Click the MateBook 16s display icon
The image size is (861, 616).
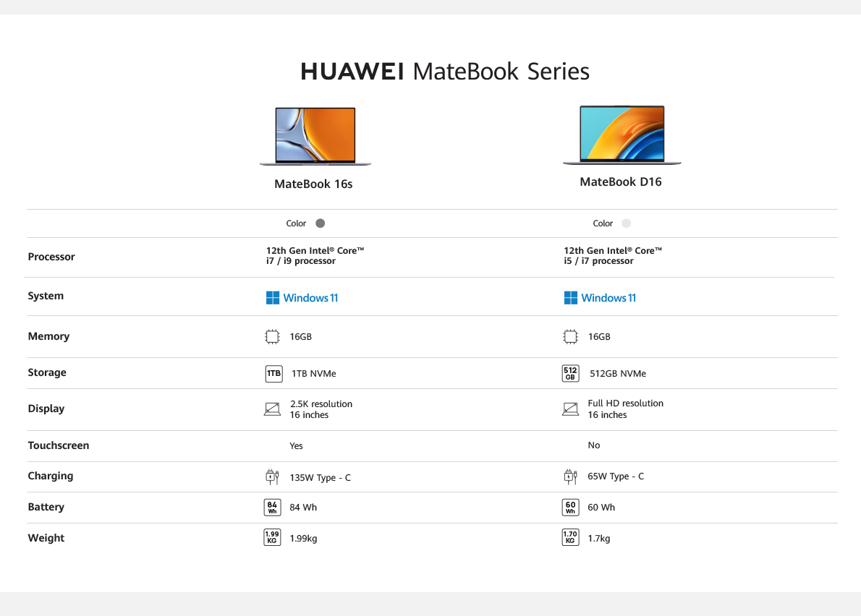pyautogui.click(x=272, y=409)
